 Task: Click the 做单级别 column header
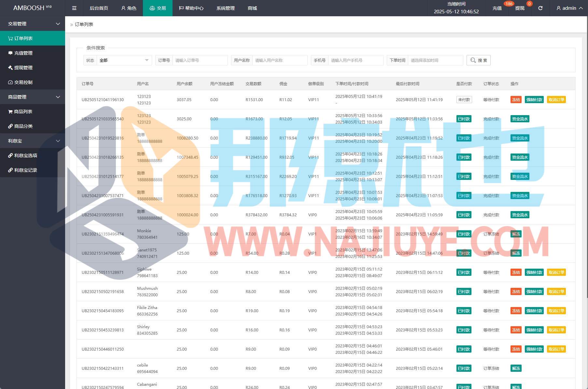(316, 84)
